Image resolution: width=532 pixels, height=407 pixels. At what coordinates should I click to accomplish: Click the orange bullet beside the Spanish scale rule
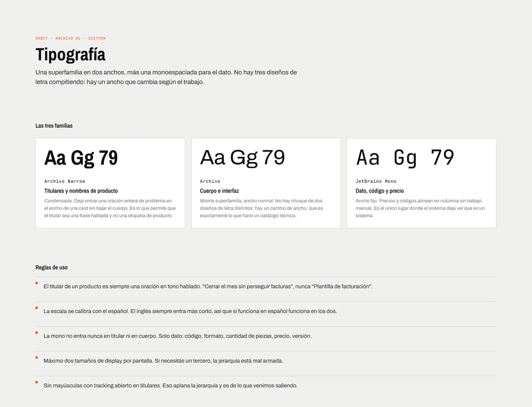pyautogui.click(x=37, y=308)
